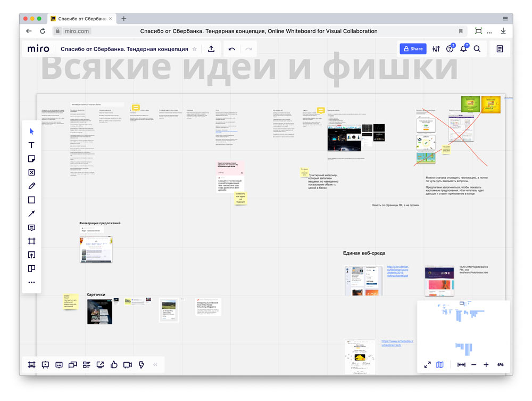
Task: Open Screen sharing from the bottom toolbar
Action: tap(100, 365)
